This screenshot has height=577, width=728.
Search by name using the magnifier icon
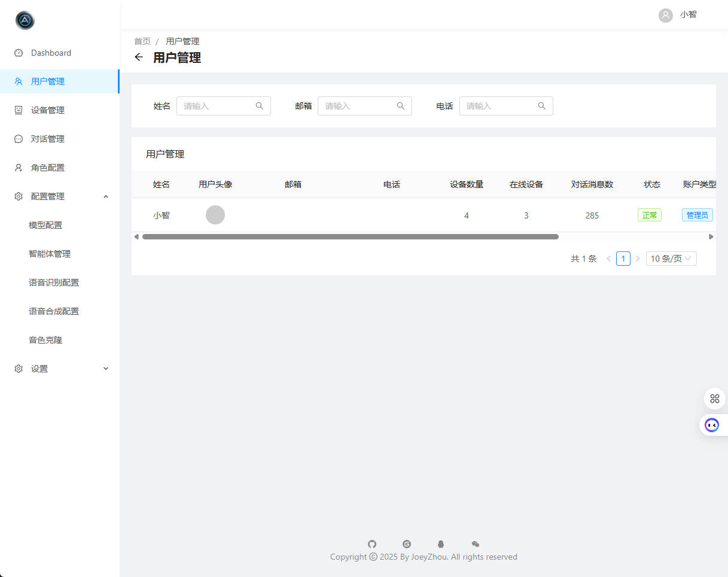pos(259,105)
